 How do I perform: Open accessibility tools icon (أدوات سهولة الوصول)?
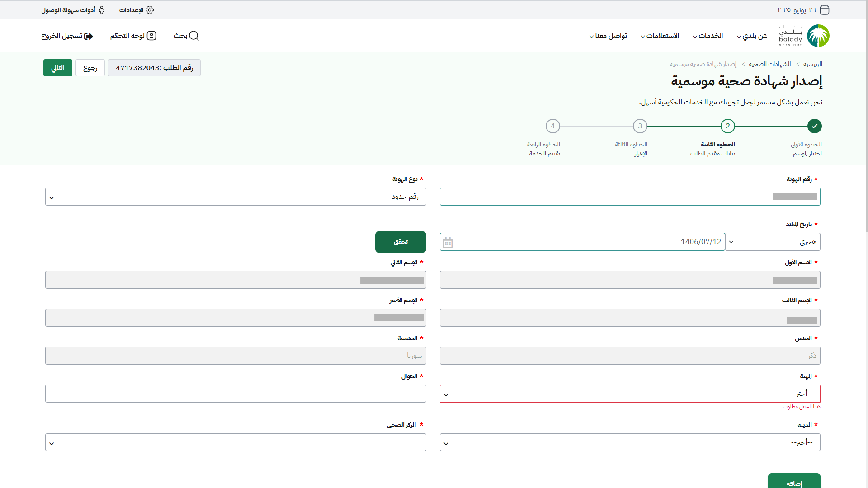pyautogui.click(x=102, y=10)
